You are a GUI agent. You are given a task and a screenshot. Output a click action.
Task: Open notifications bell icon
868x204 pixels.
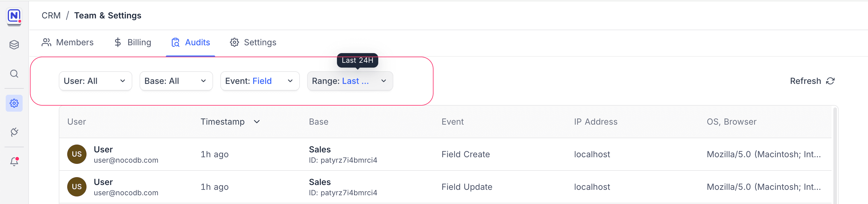(x=14, y=162)
